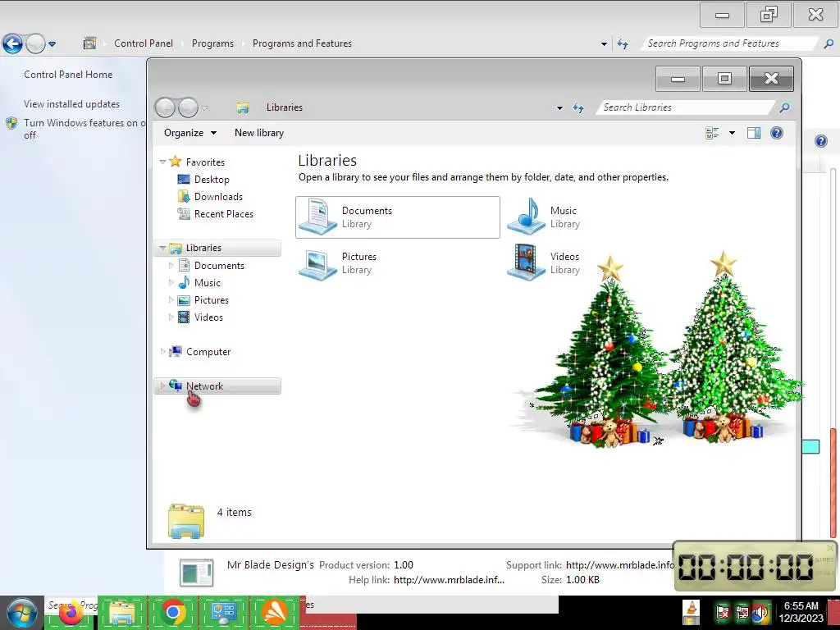Expand the Computer tree node
The image size is (840, 630).
163,352
